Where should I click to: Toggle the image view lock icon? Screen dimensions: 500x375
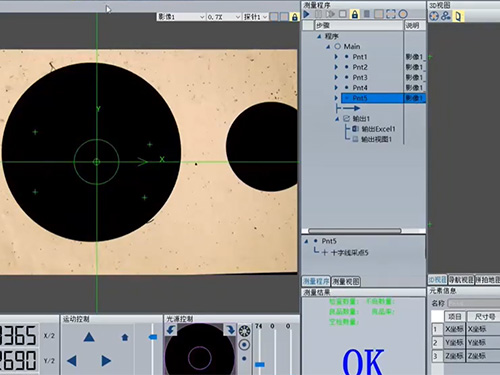pos(295,17)
